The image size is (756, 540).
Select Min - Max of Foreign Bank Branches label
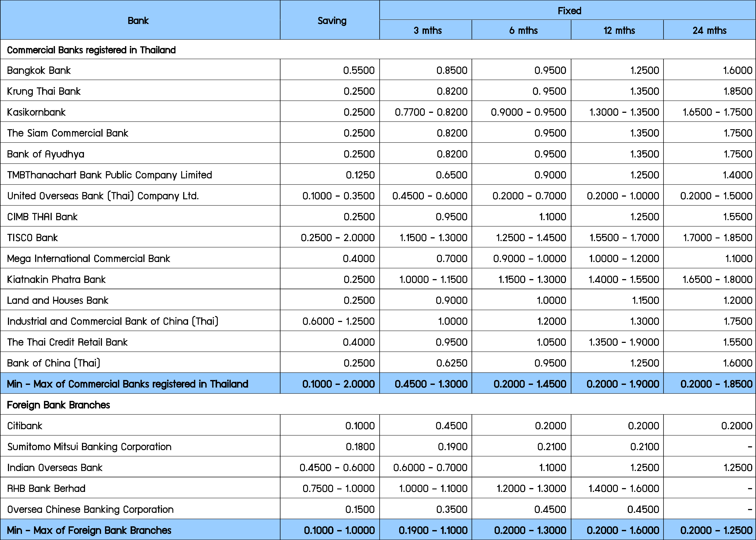(x=89, y=530)
